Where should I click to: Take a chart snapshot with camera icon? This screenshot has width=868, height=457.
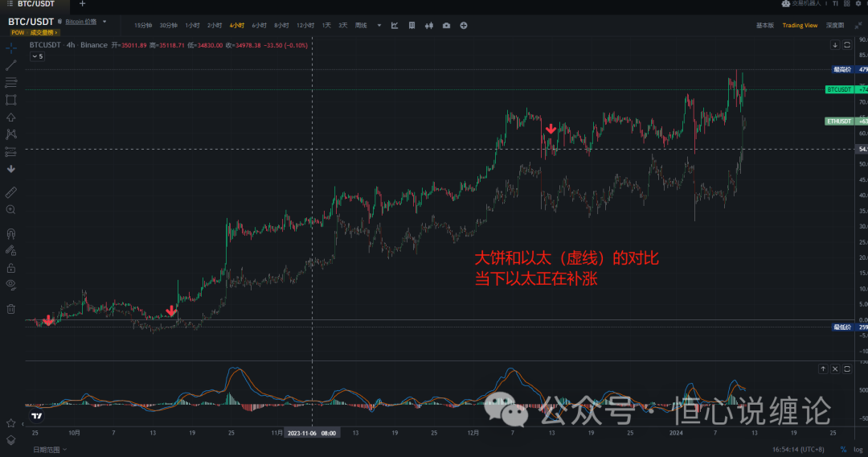pyautogui.click(x=446, y=26)
